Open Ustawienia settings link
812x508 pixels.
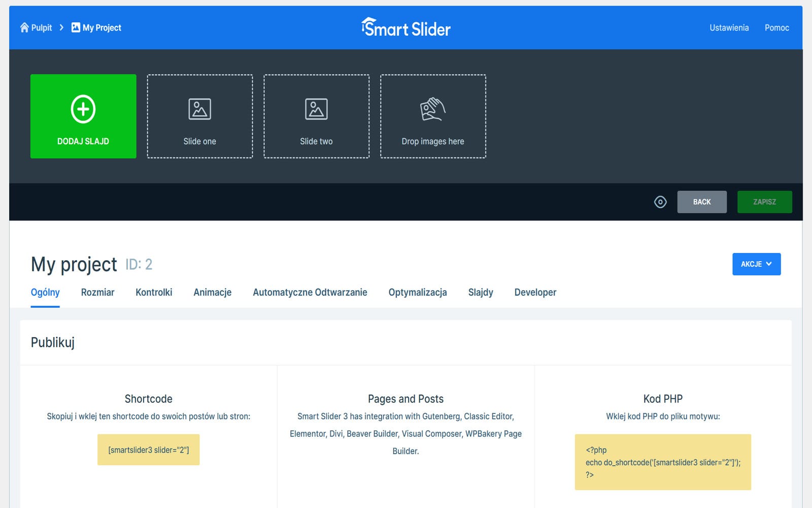point(729,27)
